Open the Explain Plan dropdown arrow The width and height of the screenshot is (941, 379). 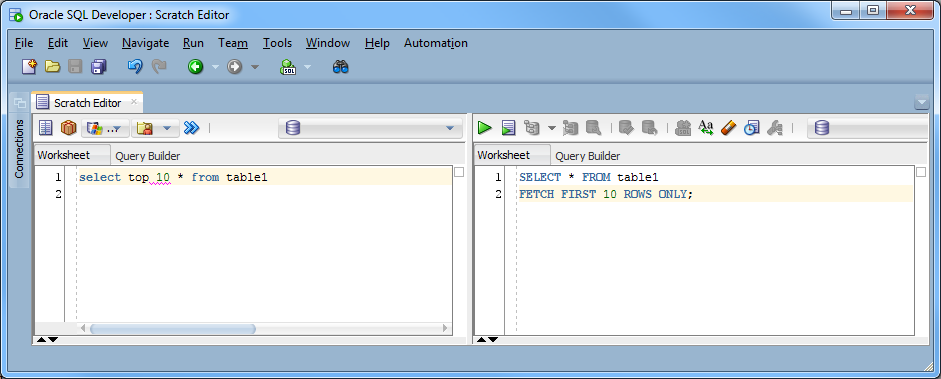[552, 128]
